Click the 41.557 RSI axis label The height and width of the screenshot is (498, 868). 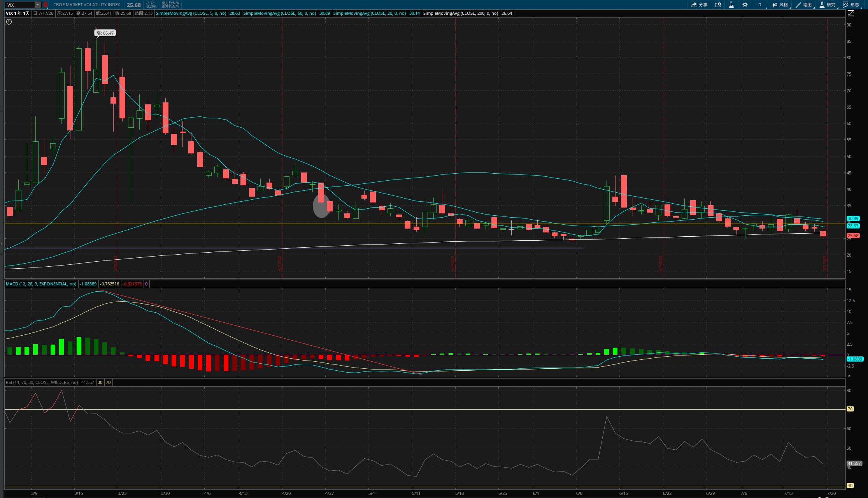854,463
